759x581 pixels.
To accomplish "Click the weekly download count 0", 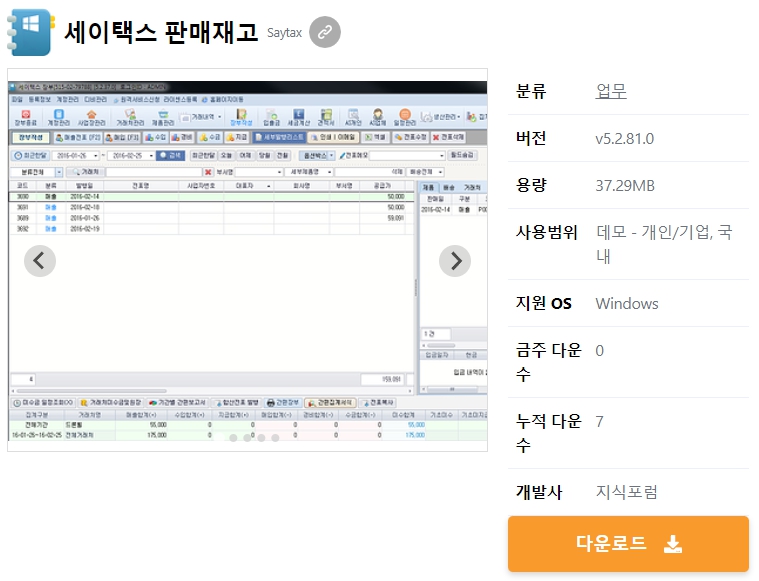I will pos(599,351).
